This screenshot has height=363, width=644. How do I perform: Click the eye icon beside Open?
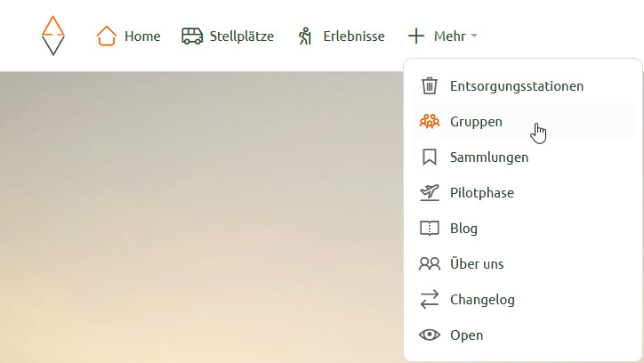[x=430, y=335]
